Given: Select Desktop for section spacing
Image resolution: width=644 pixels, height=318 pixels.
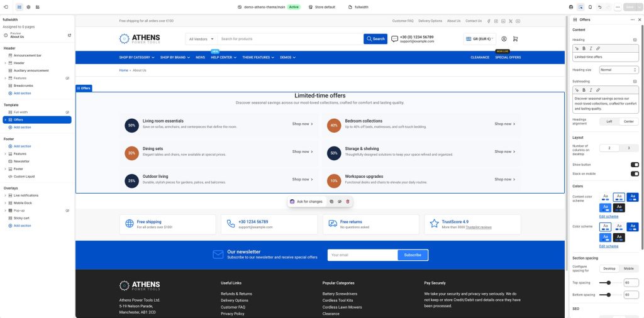Looking at the screenshot, I should (x=609, y=268).
